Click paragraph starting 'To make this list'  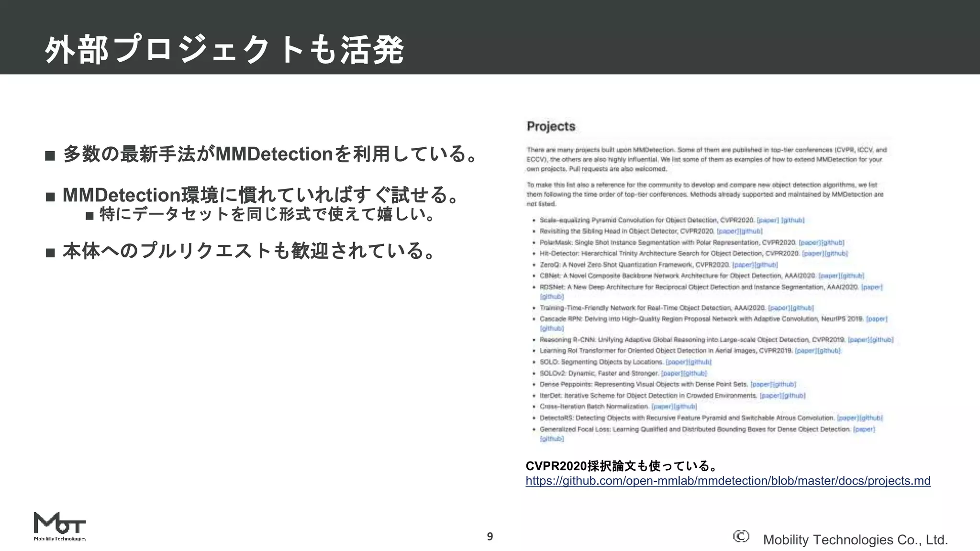(705, 194)
